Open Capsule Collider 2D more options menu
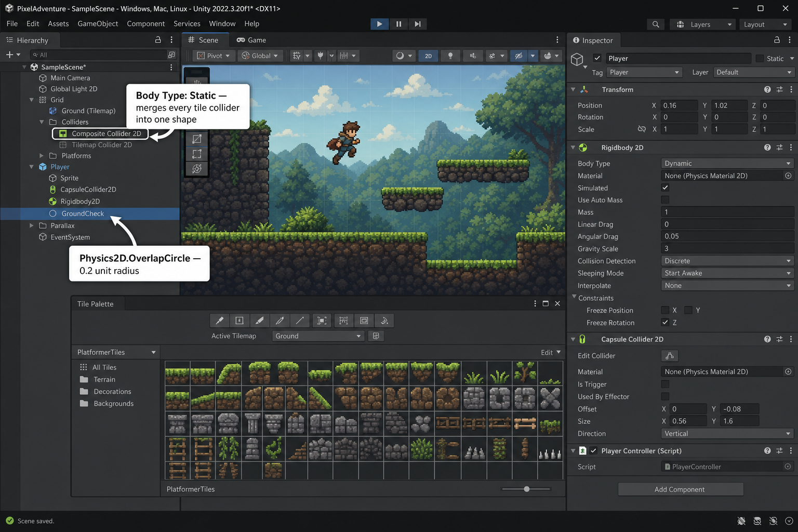The width and height of the screenshot is (798, 532). (x=791, y=339)
